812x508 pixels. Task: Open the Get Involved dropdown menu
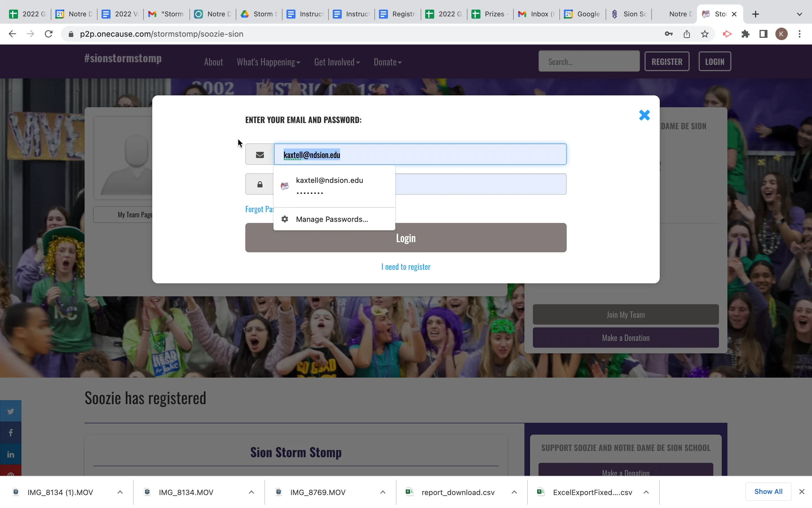pos(337,62)
